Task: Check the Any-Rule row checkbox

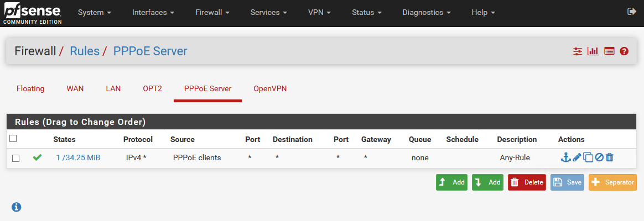Action: tap(16, 158)
